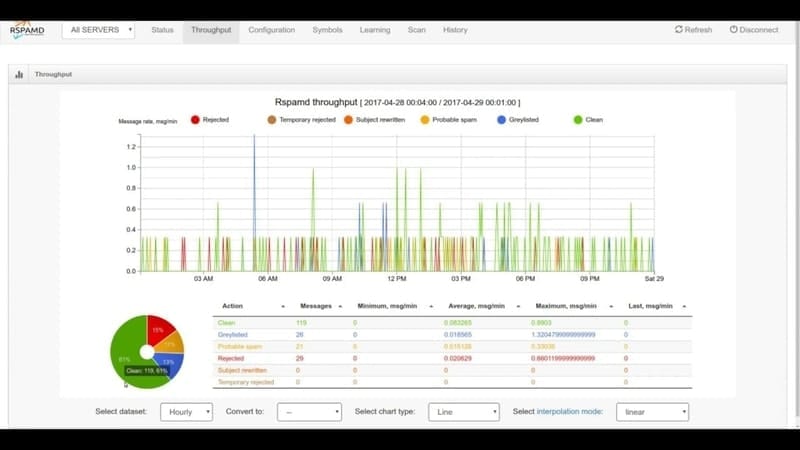Click the Subject rewritten row label
800x450 pixels.
click(x=242, y=370)
